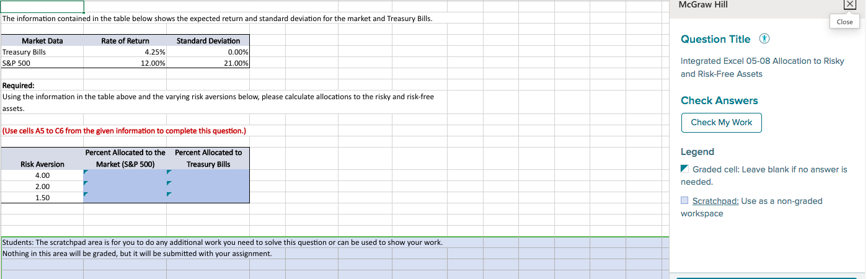Click Treasury Bills allocation cell for aversion 1.50
The image size is (868, 279).
point(208,197)
